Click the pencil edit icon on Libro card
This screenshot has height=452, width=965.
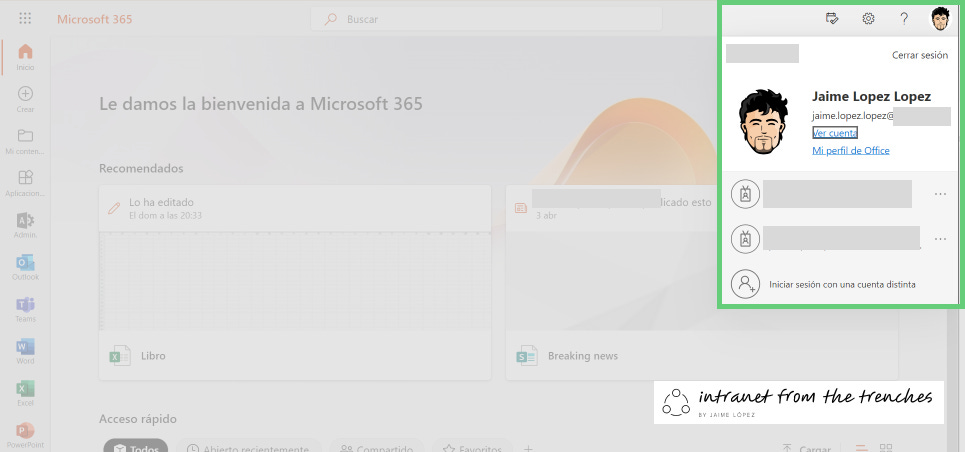pos(114,208)
